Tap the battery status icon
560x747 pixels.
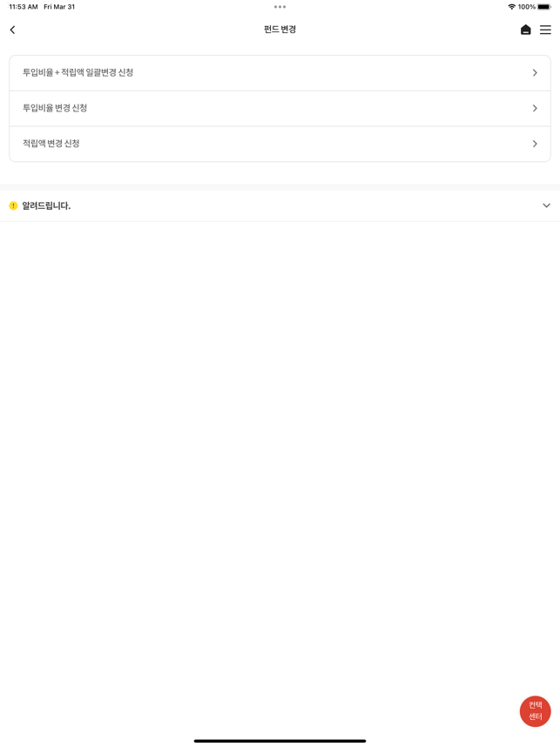[544, 7]
